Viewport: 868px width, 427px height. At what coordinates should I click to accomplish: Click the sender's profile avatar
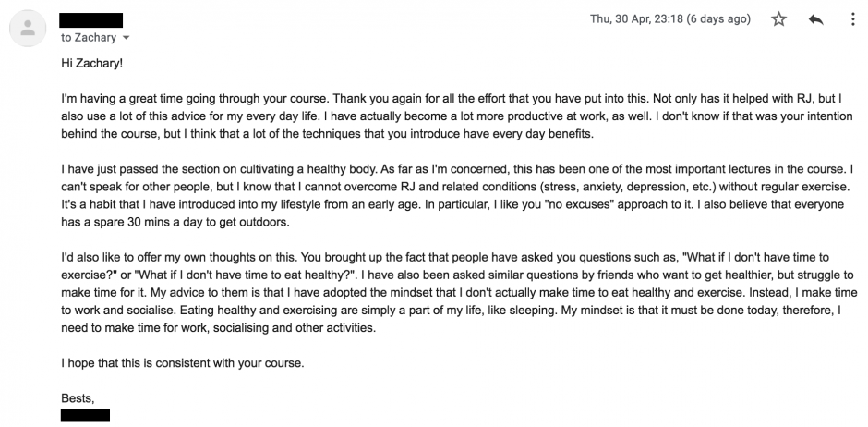pos(28,29)
